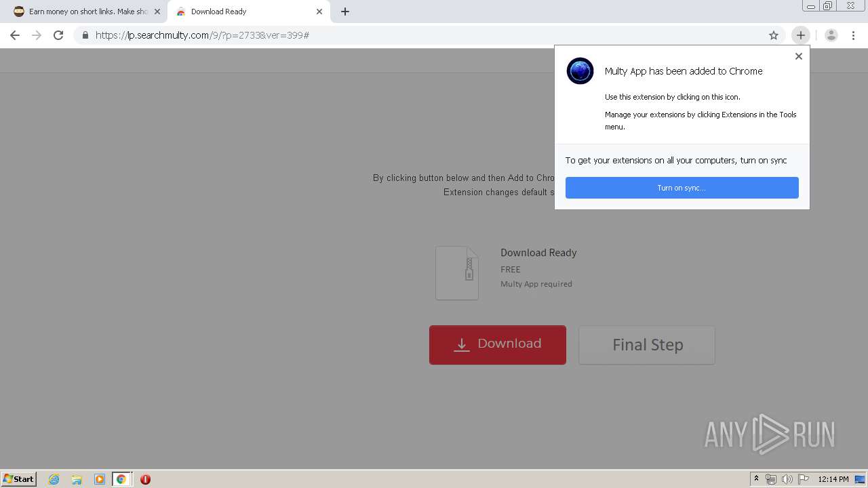Close the 'Earn money on short links' tab
Viewport: 868px width, 488px height.
[157, 12]
